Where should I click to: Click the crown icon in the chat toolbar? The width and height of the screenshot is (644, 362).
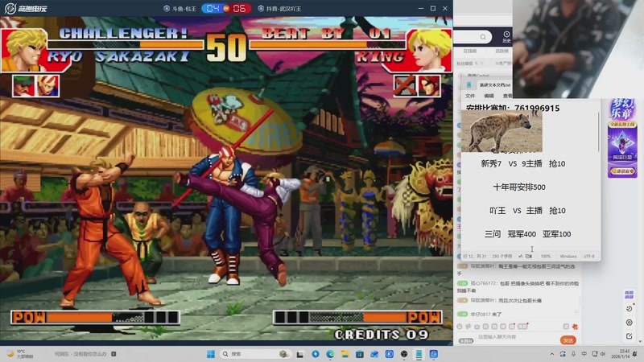[x=477, y=327]
